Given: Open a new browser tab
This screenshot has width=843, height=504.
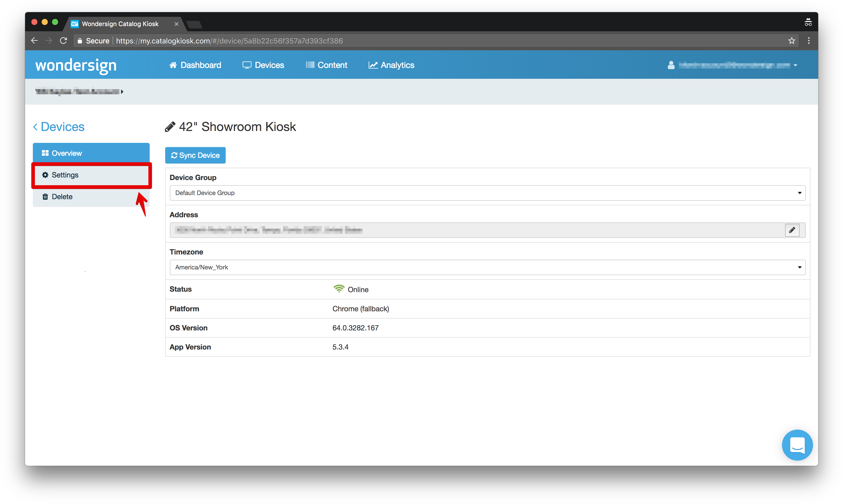Looking at the screenshot, I should [194, 25].
